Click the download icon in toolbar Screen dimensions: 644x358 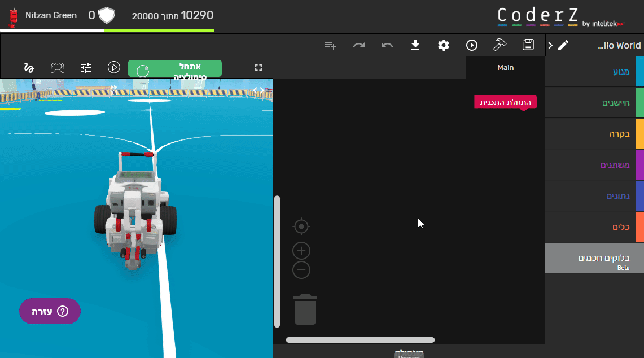click(415, 45)
